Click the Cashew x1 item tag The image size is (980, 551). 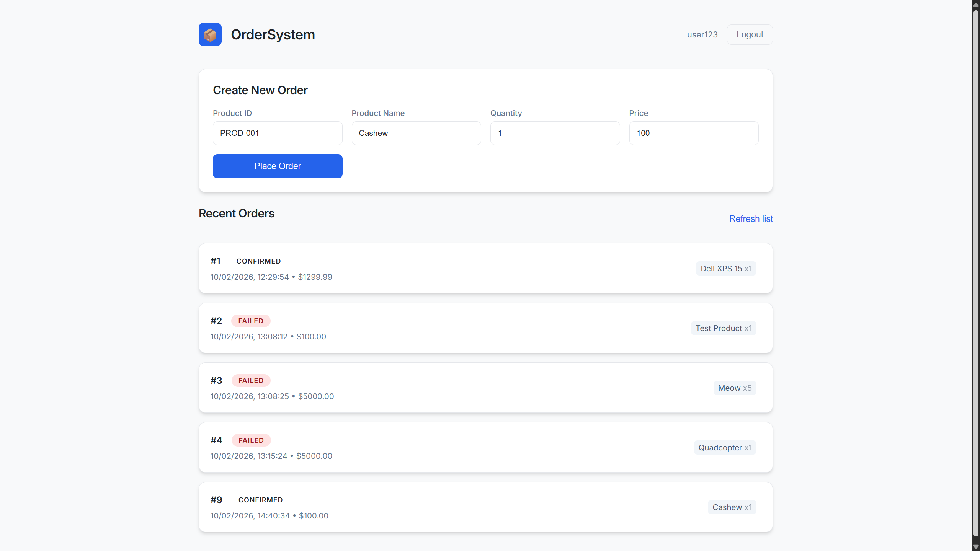(732, 507)
